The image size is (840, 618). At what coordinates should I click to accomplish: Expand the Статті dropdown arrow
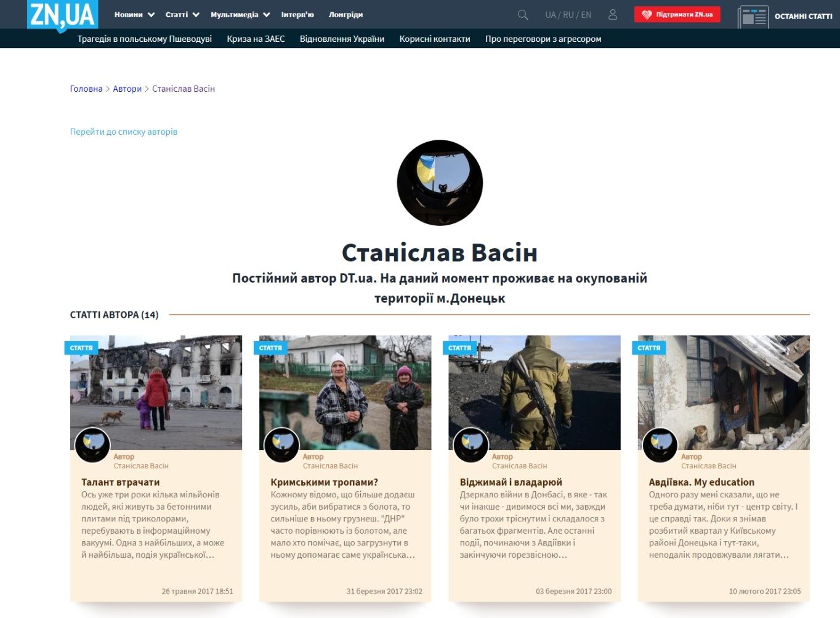196,15
